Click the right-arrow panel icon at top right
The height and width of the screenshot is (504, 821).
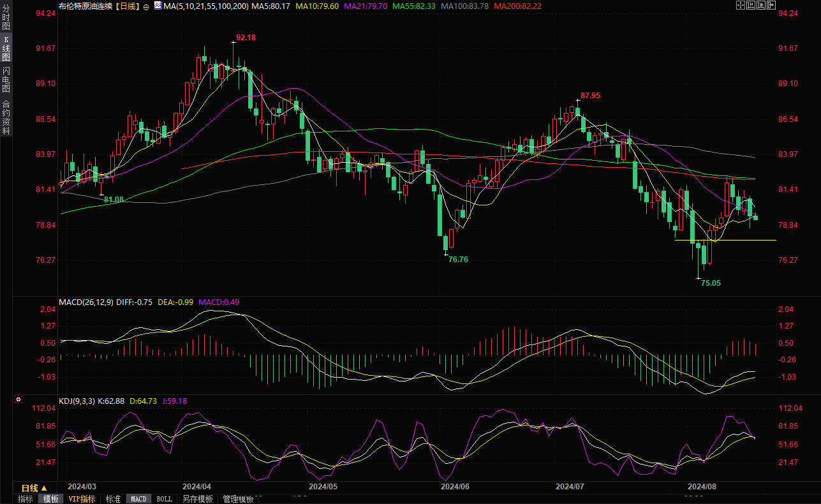point(771,5)
